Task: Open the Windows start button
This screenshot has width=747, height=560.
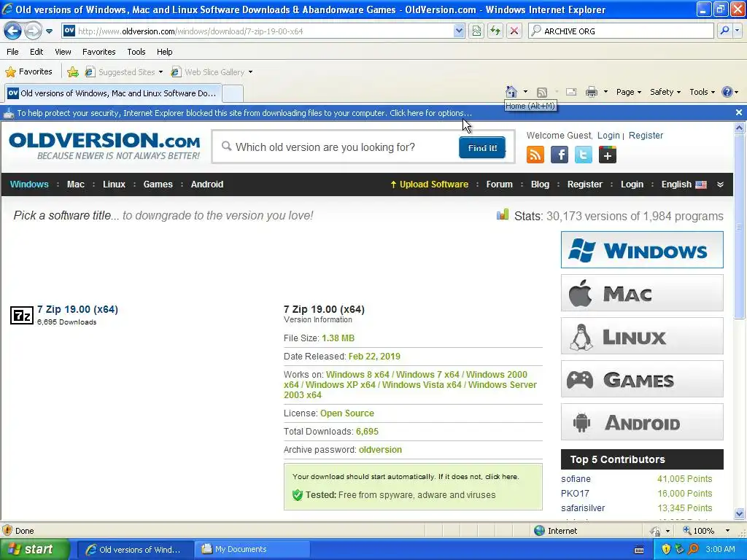Action: pyautogui.click(x=34, y=549)
